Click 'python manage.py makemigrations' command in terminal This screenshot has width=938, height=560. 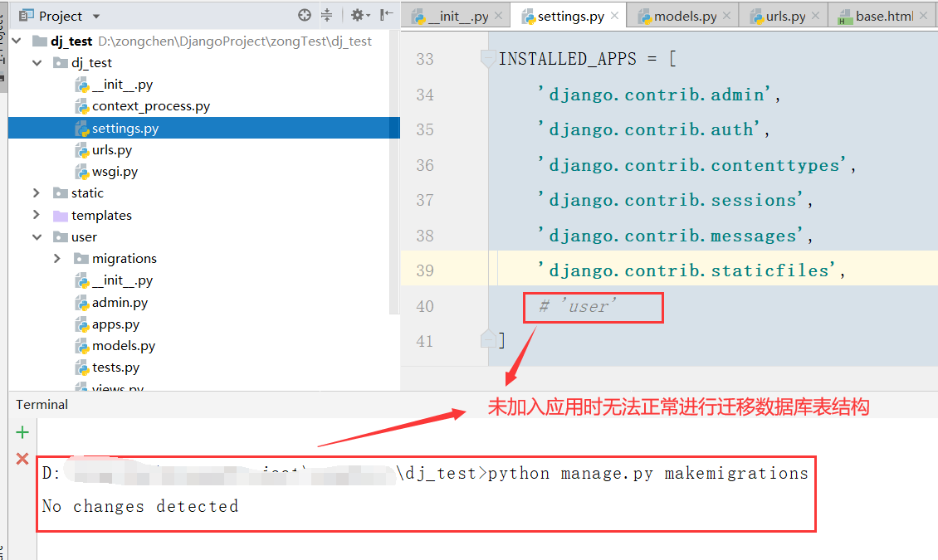click(x=647, y=474)
